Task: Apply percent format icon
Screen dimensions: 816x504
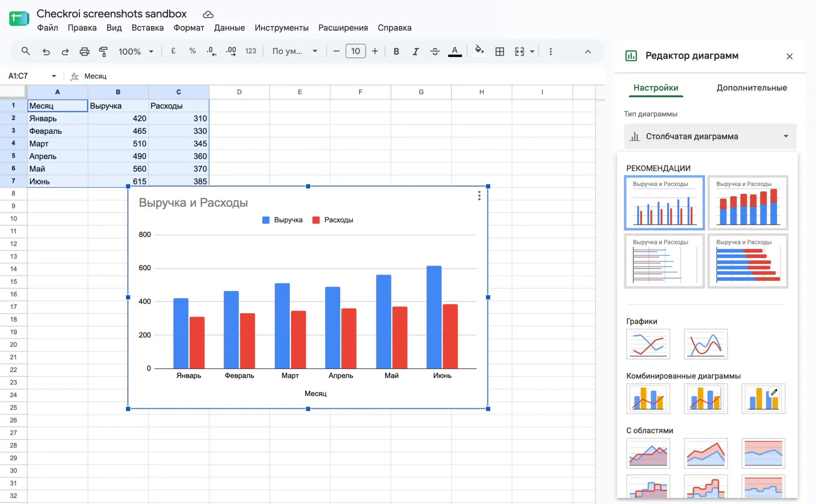Action: [193, 51]
